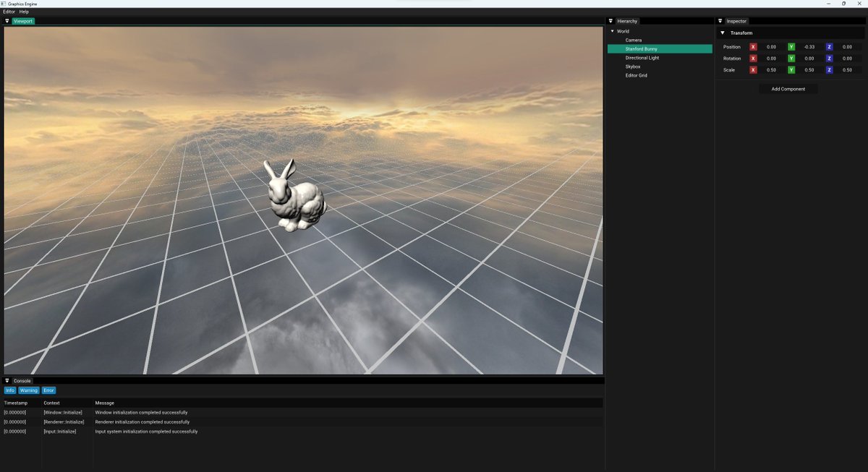The width and height of the screenshot is (868, 472).
Task: Click the green Y button for Rotation
Action: pyautogui.click(x=791, y=59)
